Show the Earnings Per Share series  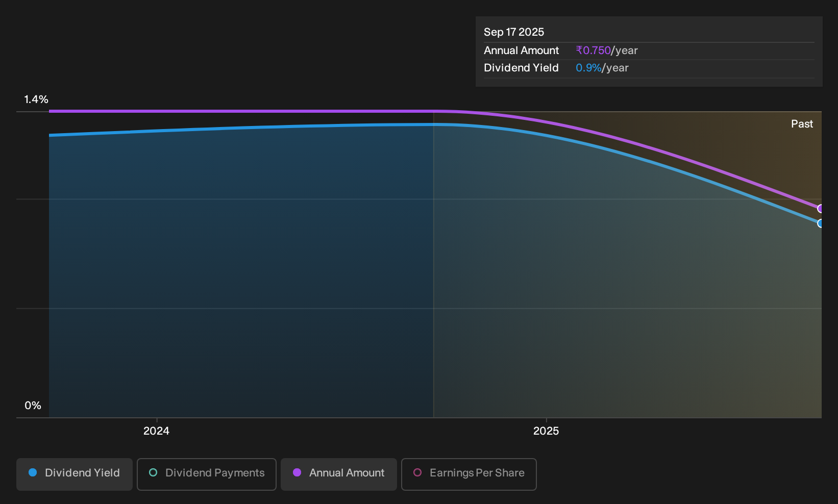pyautogui.click(x=469, y=474)
